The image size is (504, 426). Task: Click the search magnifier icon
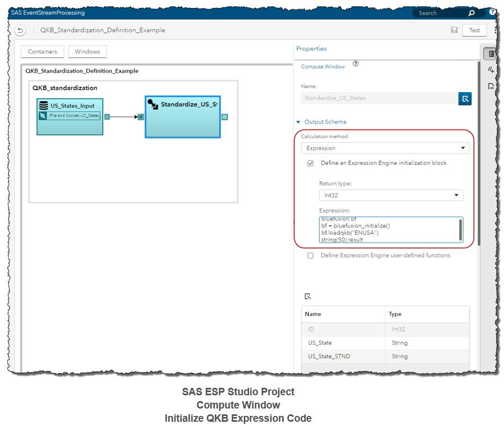tap(471, 13)
